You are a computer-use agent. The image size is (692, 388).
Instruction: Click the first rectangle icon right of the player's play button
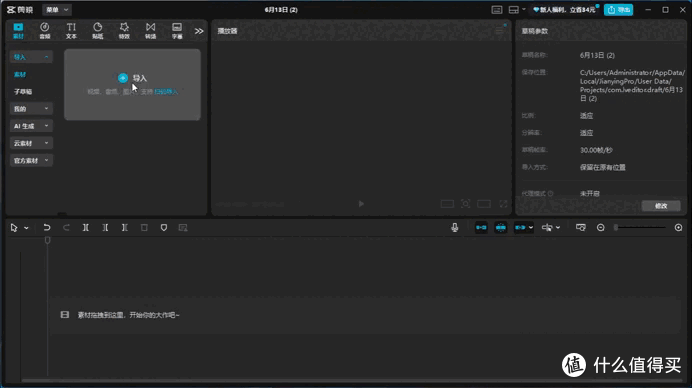(x=447, y=203)
